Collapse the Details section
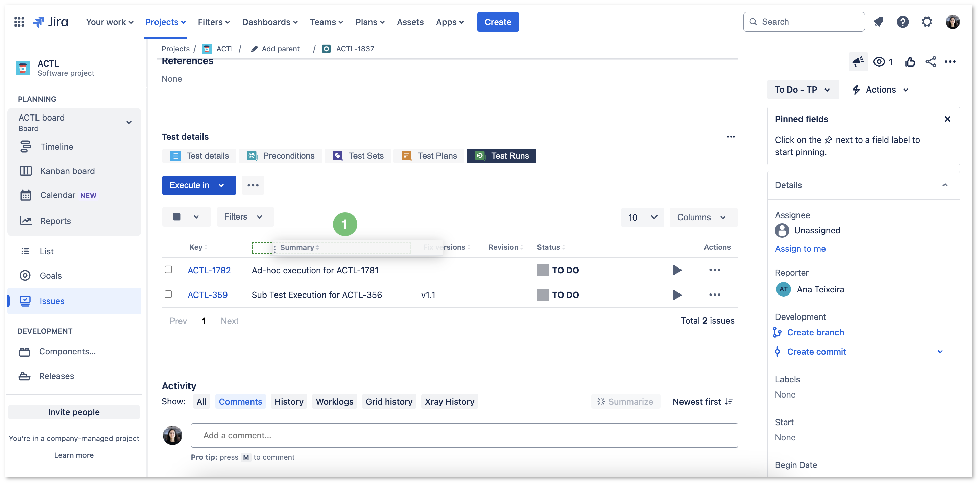This screenshot has width=980, height=485. point(945,185)
